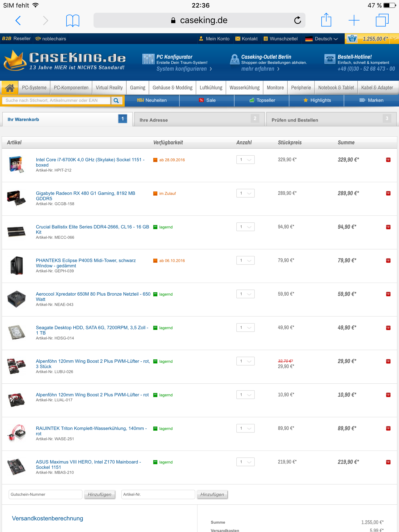Open the Neuheiten section
The height and width of the screenshot is (532, 399).
click(x=152, y=100)
